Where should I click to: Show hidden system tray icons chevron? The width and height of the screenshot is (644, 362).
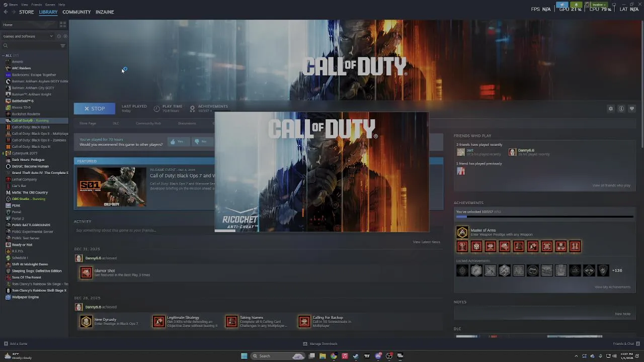(x=576, y=356)
